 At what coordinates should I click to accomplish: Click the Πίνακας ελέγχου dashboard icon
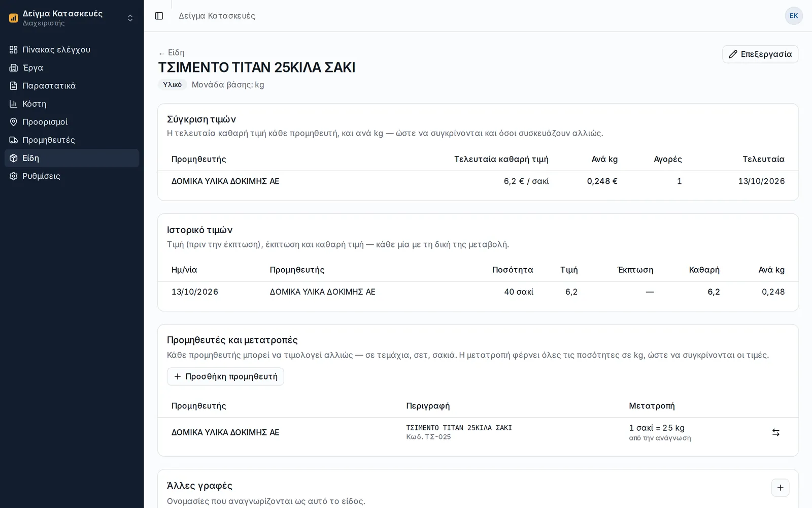[x=14, y=50]
